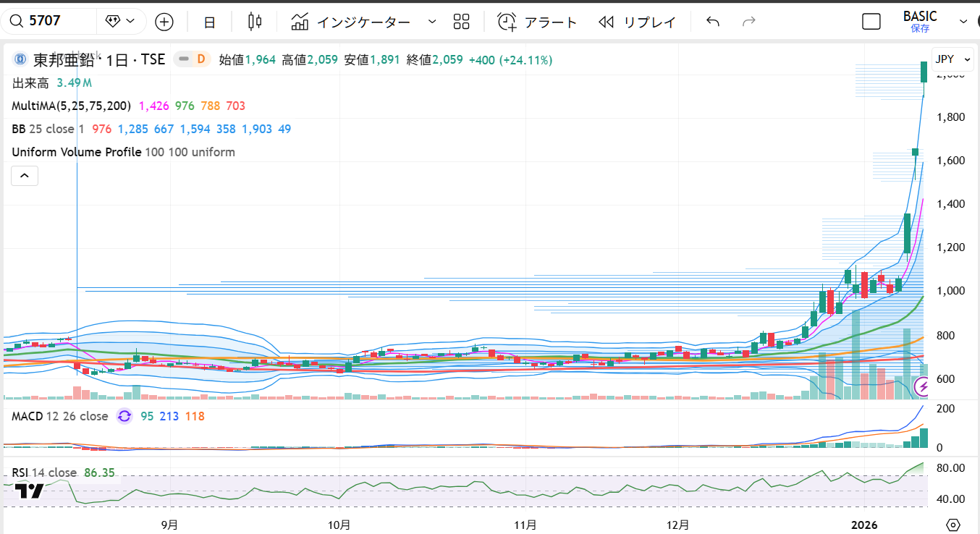Toggle the orange D data indicator badge
980x534 pixels.
click(x=200, y=59)
